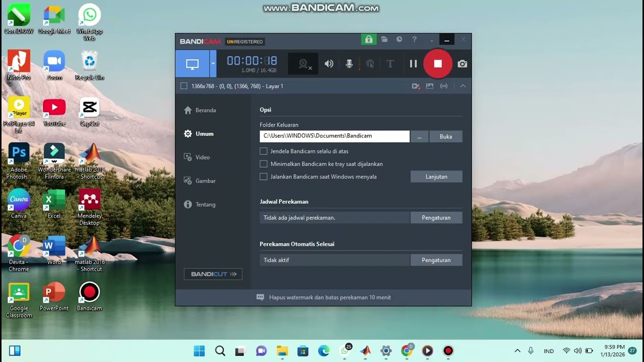Enable Jendela Bandicam selalu di atas
The width and height of the screenshot is (644, 362).
(x=264, y=151)
